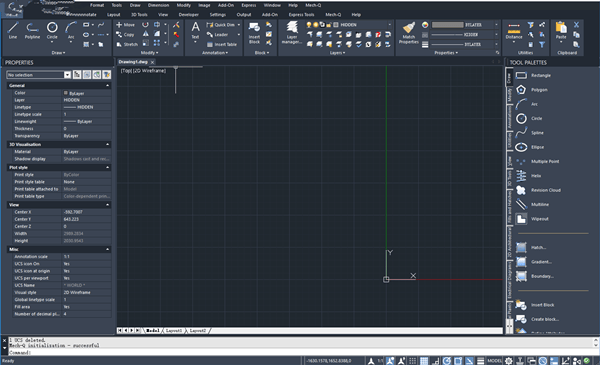Choose the Arc tool in the Draw panel
Screen dimensions: 600x365
pyautogui.click(x=71, y=31)
